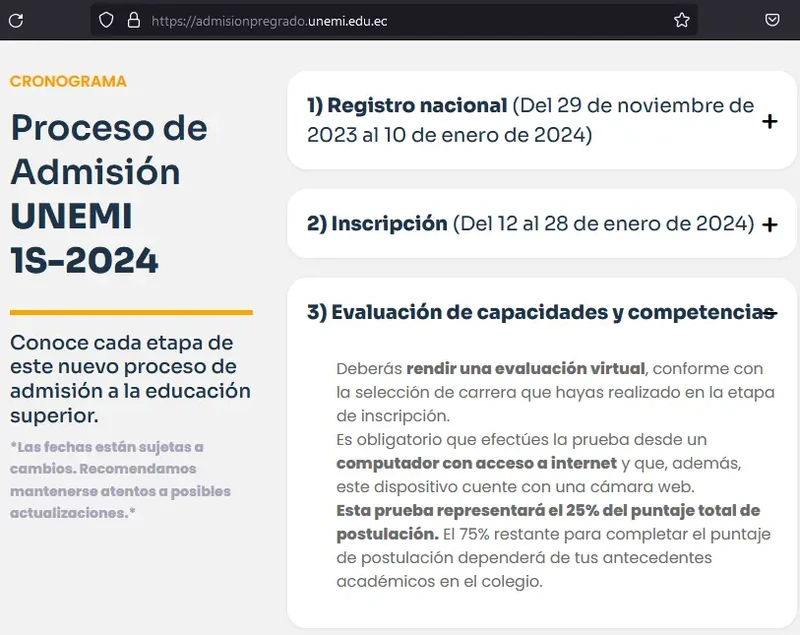Click bold text 'computador con acceso a internet'
Screen dimensions: 800x635
(477, 463)
